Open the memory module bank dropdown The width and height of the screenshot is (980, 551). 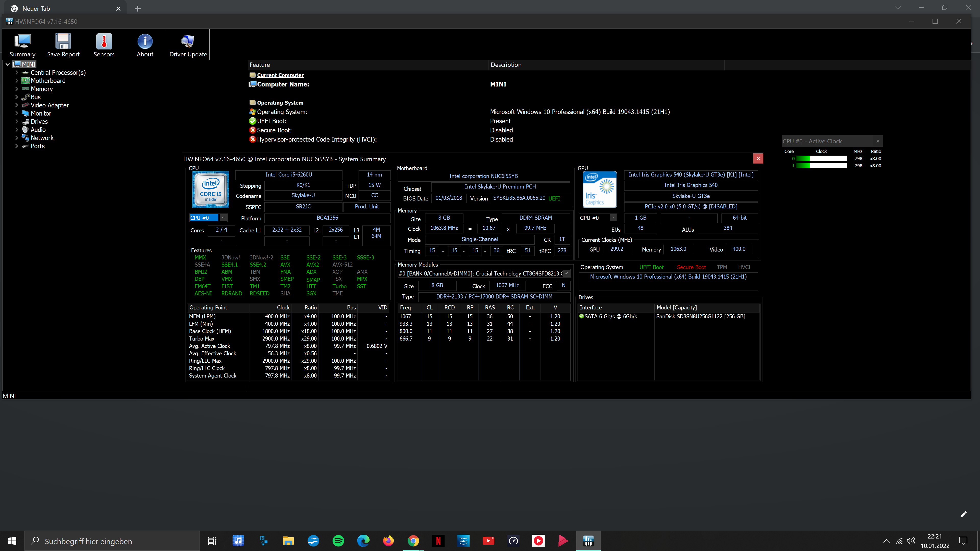point(566,273)
